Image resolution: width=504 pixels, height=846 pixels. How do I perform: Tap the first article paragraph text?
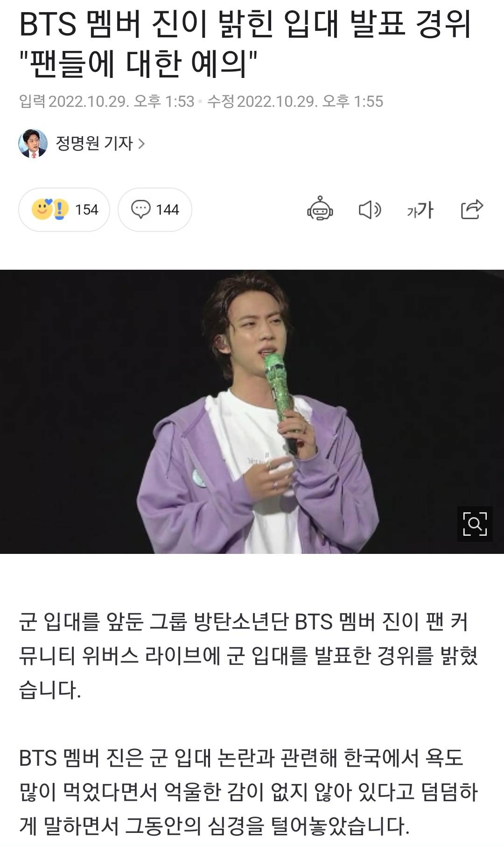point(248,656)
